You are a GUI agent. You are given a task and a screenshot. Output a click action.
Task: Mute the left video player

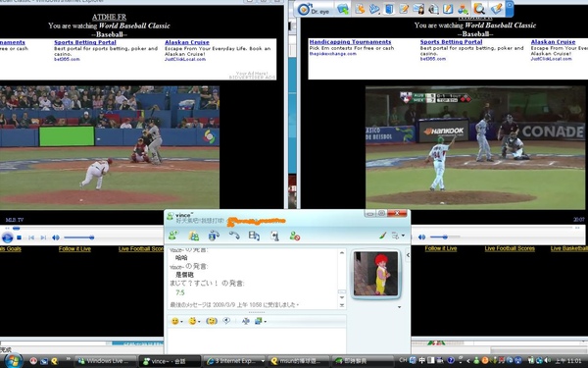[56, 237]
